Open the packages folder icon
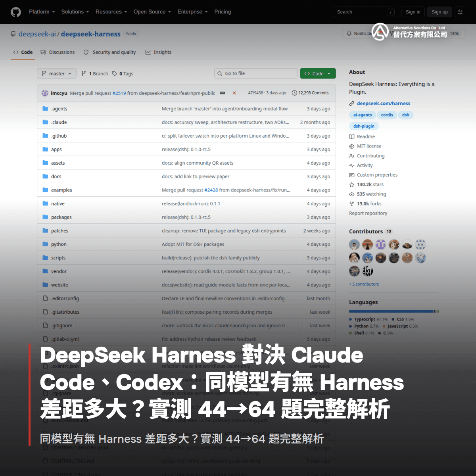The image size is (476, 476). coord(45,217)
